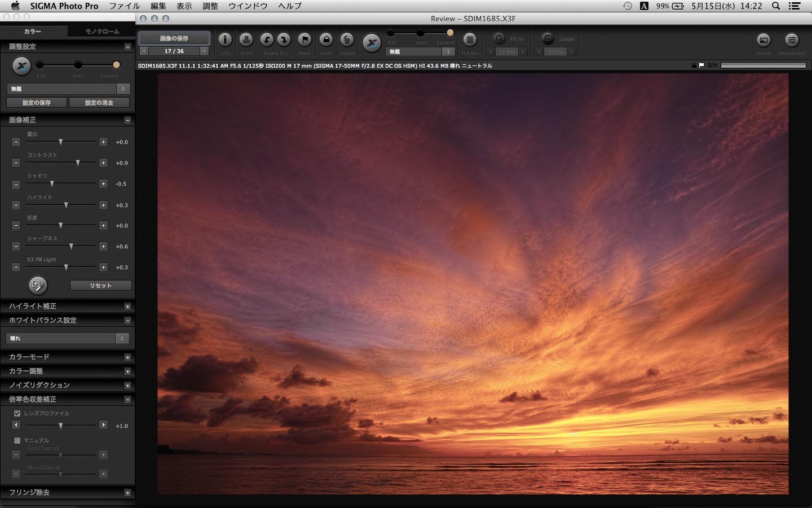Open the 編集 menu
This screenshot has width=812, height=508.
tap(158, 6)
